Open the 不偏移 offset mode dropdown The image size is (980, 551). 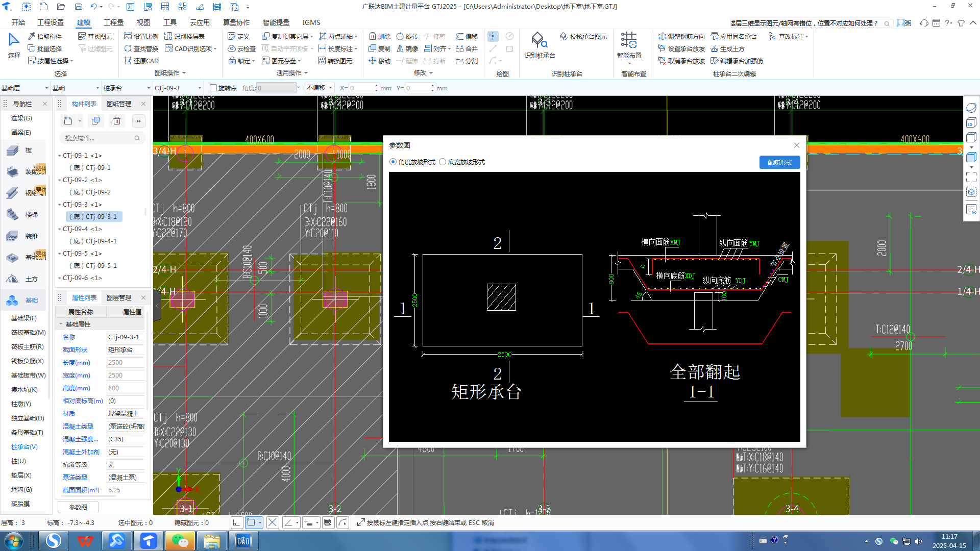pyautogui.click(x=320, y=88)
